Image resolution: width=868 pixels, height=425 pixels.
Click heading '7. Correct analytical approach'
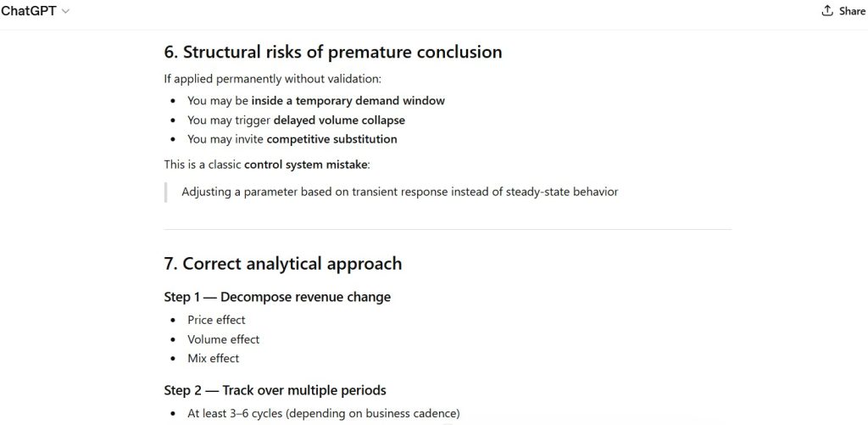[x=283, y=263]
